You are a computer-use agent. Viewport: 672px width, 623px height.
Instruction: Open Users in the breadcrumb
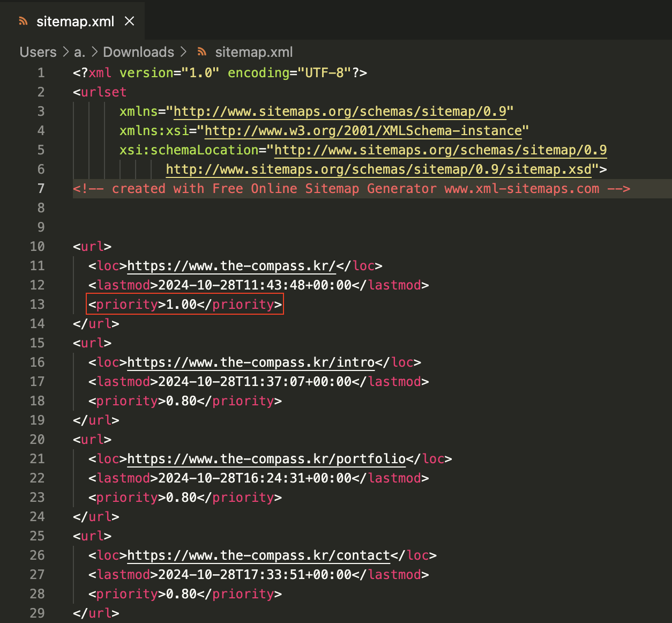38,52
